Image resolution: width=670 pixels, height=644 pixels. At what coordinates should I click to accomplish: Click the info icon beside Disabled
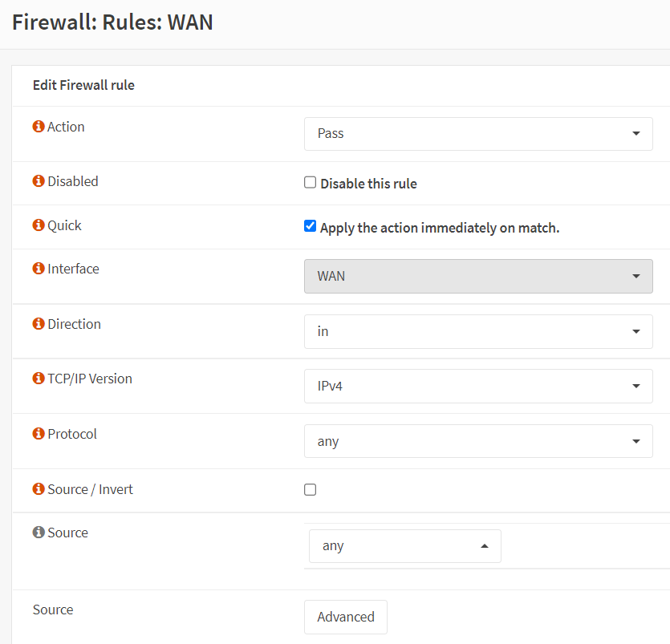(39, 181)
